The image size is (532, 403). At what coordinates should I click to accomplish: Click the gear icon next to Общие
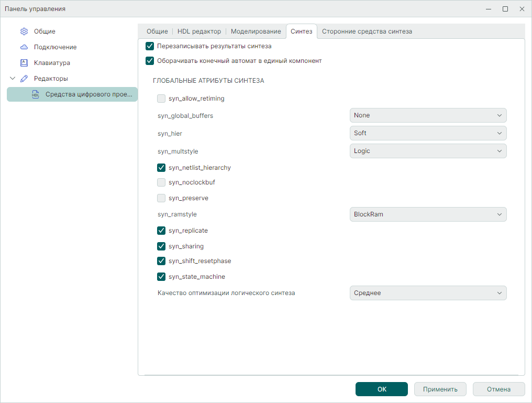pyautogui.click(x=24, y=31)
